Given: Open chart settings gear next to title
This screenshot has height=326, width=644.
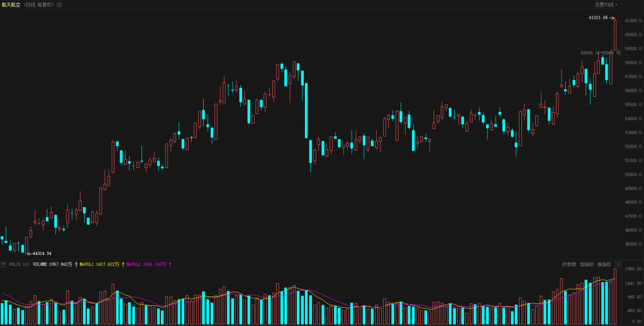Looking at the screenshot, I should coord(59,4).
